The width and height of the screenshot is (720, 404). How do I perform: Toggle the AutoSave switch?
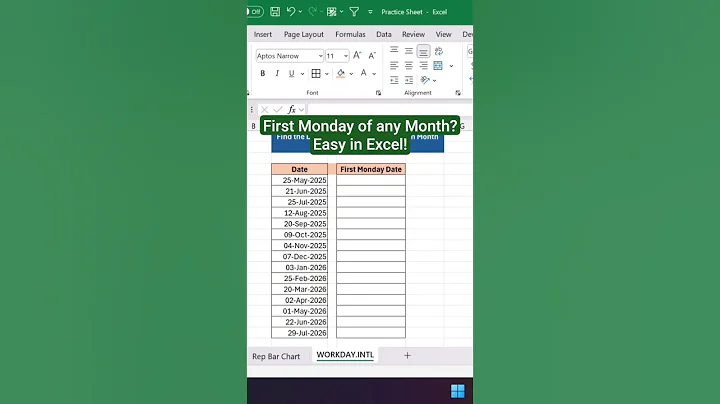point(255,12)
